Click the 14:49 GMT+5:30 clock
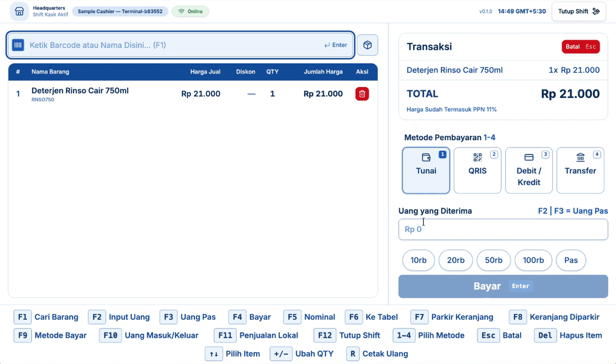 (522, 11)
